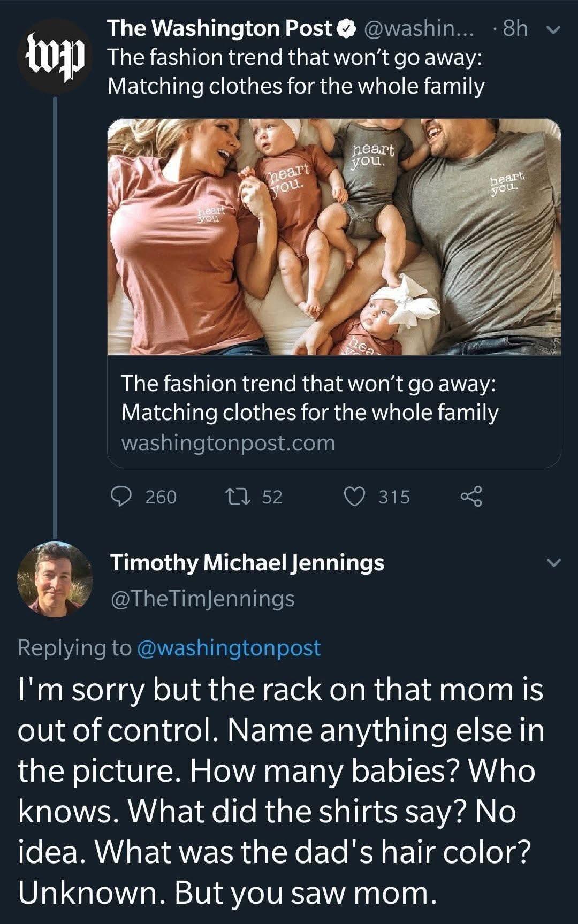Image resolution: width=578 pixels, height=924 pixels.
Task: Open the options chevron on Jennings' reply
Action: pos(554,562)
